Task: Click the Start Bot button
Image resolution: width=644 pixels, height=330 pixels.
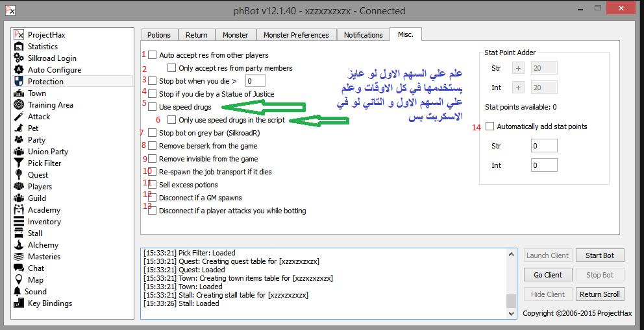Action: pyautogui.click(x=600, y=255)
